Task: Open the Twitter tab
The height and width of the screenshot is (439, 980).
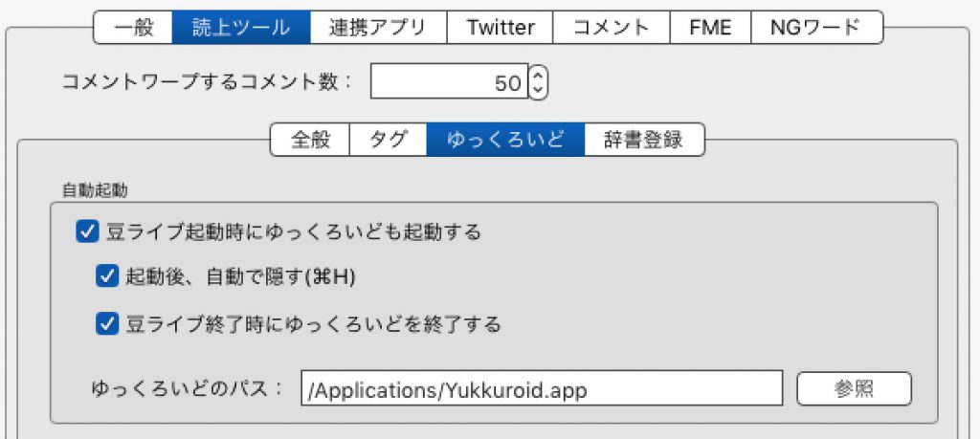Action: (500, 27)
